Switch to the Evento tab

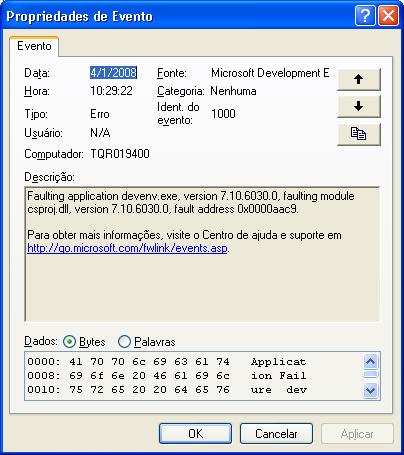tap(34, 46)
